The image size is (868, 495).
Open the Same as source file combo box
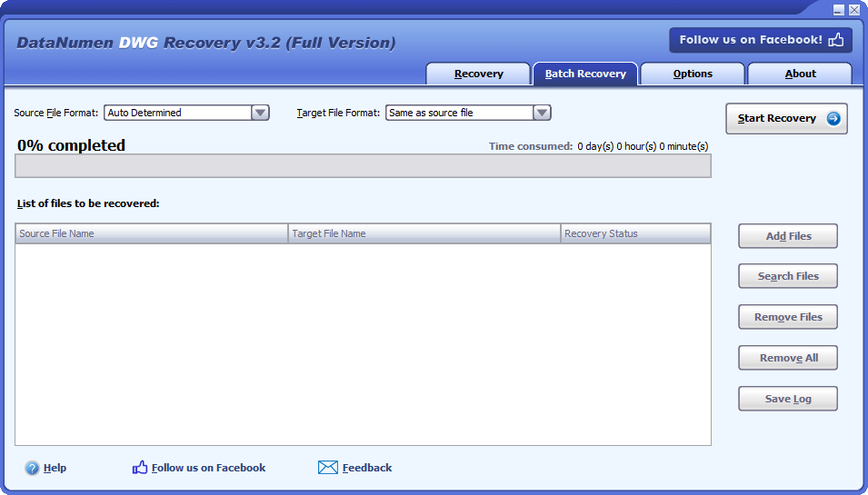468,113
